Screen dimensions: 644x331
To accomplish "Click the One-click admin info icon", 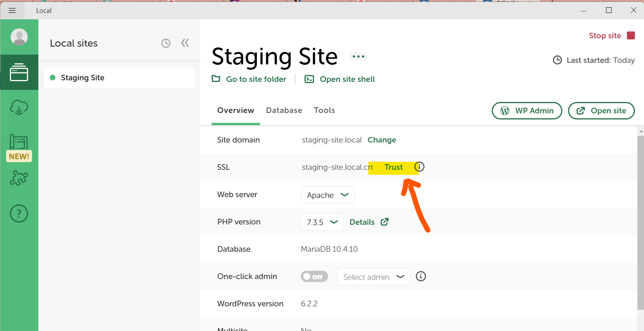I will pos(421,276).
